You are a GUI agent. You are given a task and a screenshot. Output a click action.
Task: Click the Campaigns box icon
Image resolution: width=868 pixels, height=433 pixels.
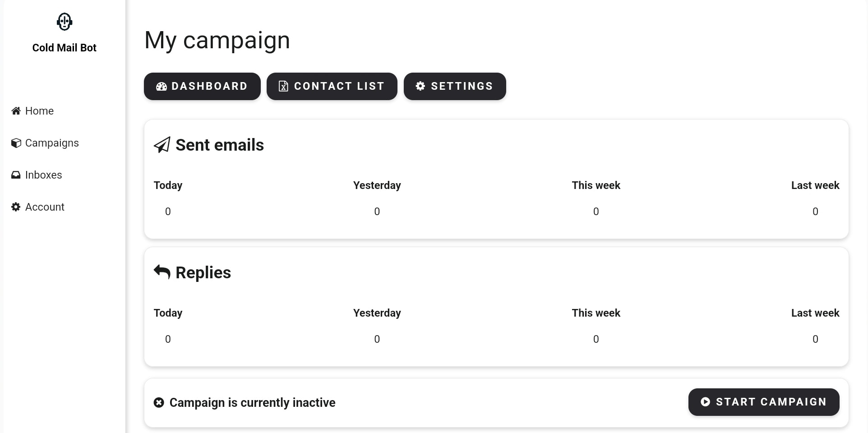[16, 143]
